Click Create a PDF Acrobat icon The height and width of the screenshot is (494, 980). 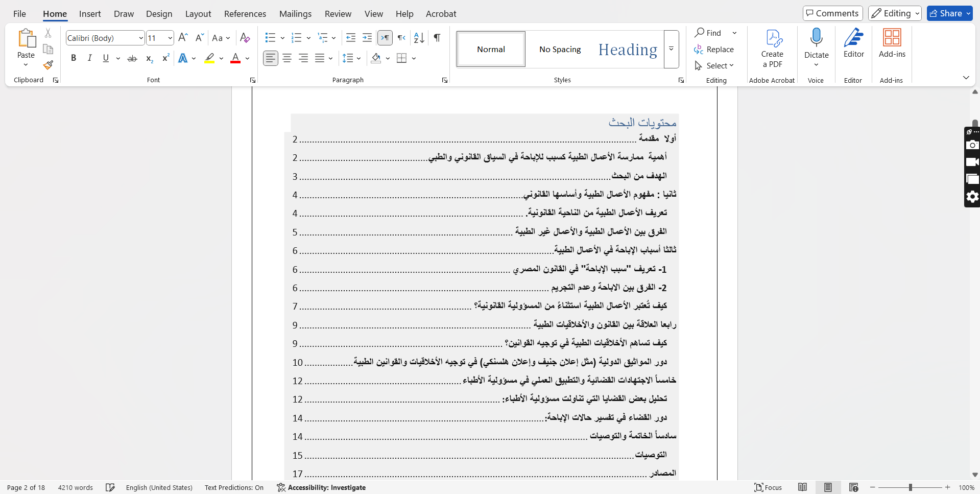pyautogui.click(x=772, y=49)
